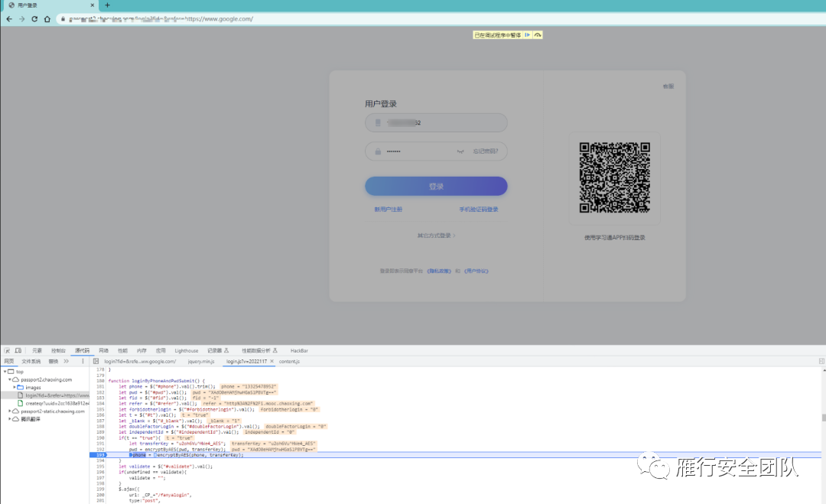The image size is (826, 504).
Task: Open the HackBar DevTools tab
Action: click(299, 350)
